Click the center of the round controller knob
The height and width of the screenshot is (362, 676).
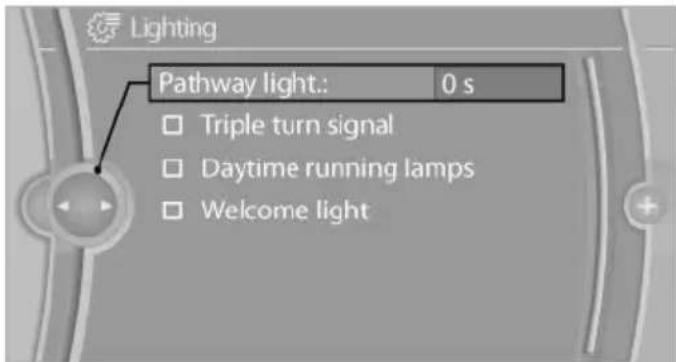(84, 205)
